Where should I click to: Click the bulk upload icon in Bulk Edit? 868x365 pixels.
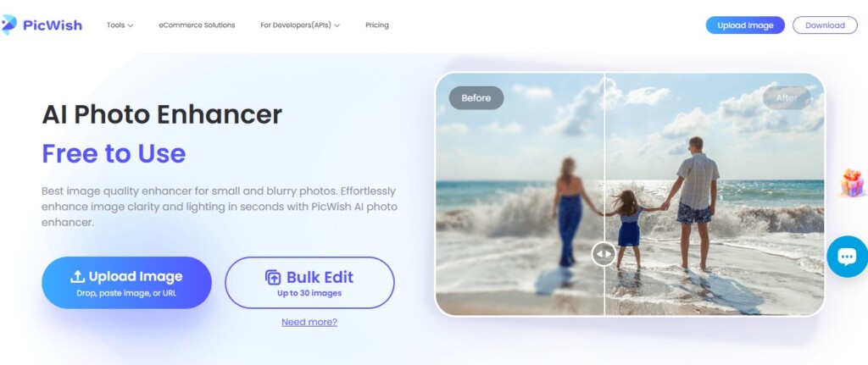click(x=274, y=277)
